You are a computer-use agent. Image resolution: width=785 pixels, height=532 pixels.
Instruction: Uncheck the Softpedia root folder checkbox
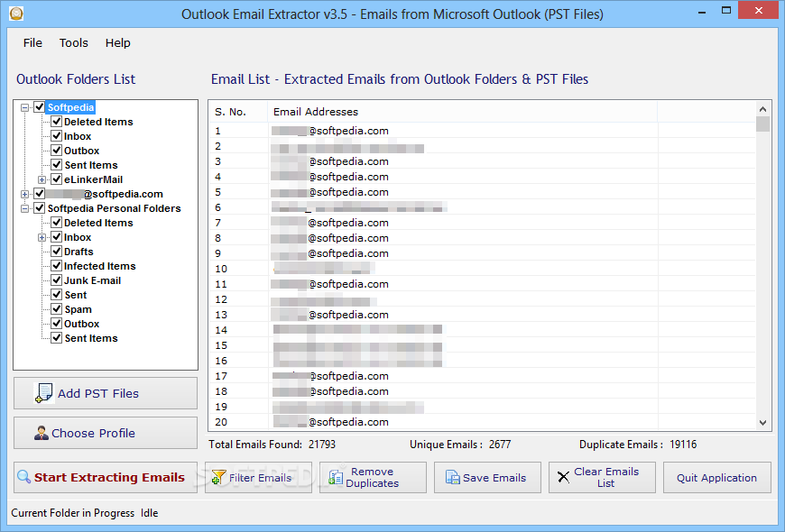pos(40,106)
